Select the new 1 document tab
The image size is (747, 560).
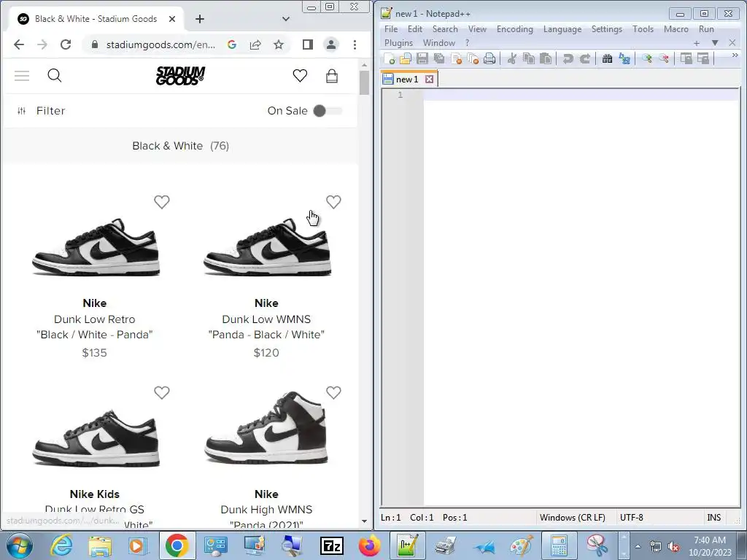tap(407, 79)
